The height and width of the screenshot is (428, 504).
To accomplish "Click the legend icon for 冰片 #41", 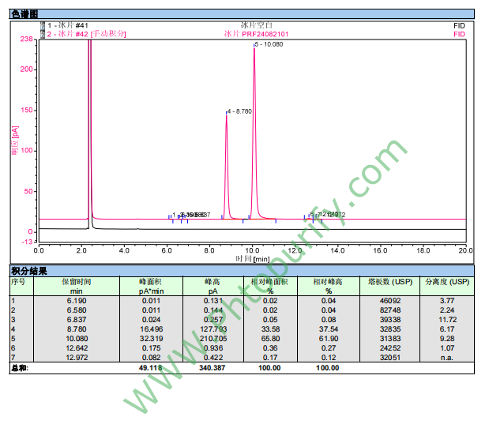I will (43, 25).
